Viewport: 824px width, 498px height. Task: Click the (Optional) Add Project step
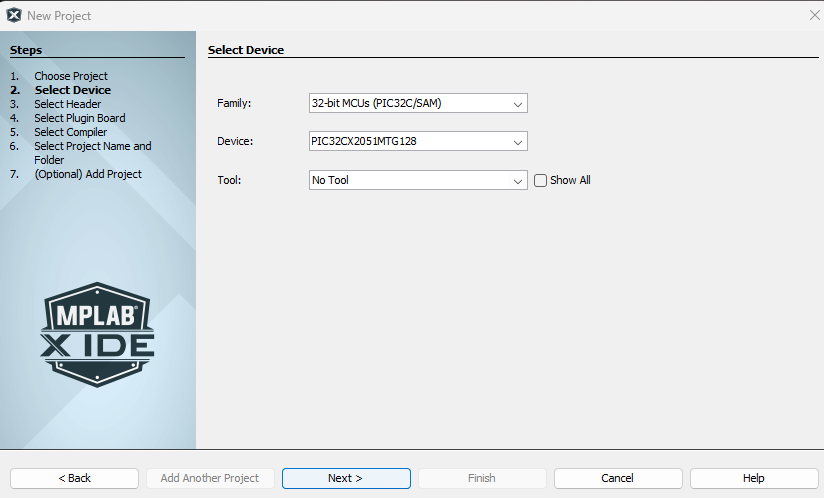pos(88,174)
